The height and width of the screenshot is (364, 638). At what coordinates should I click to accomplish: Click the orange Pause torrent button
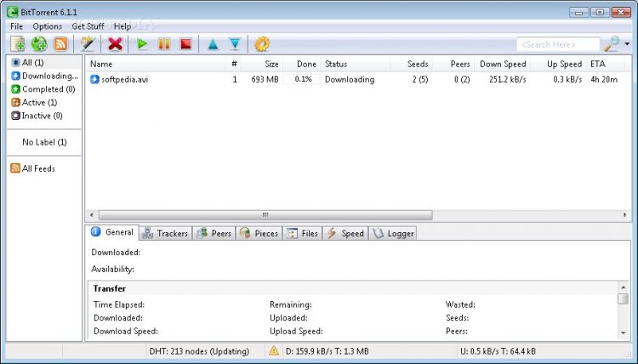pos(164,44)
